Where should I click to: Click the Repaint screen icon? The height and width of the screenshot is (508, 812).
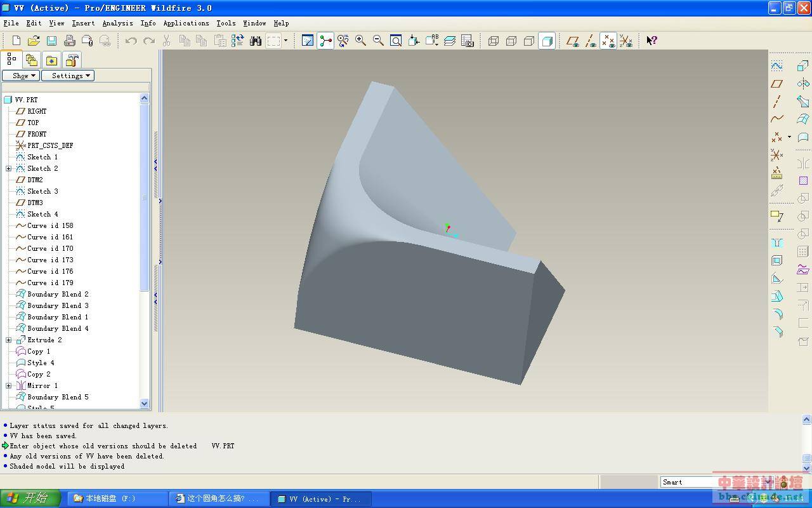308,41
